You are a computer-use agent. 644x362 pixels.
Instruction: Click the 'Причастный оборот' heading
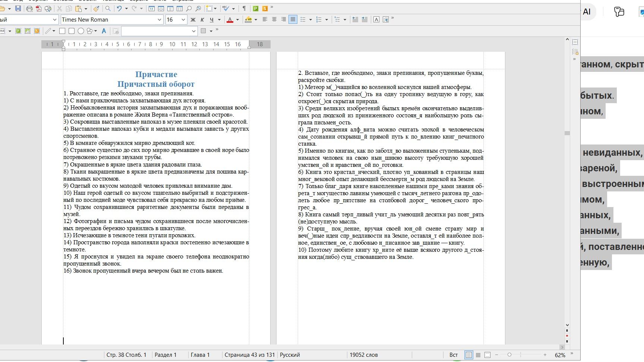[156, 84]
